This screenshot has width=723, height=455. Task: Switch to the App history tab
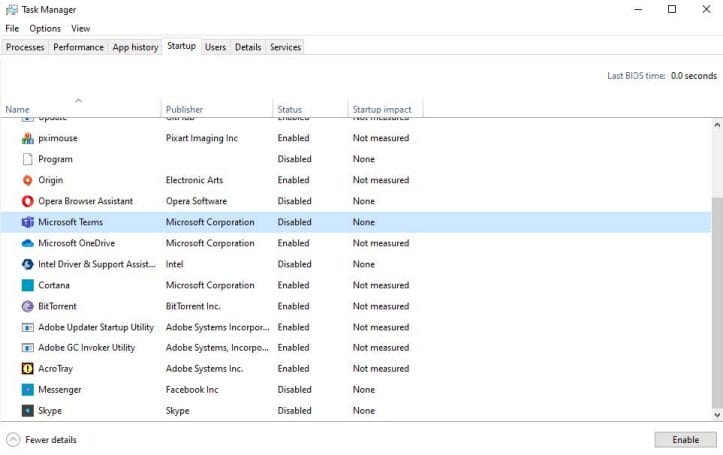pos(135,47)
